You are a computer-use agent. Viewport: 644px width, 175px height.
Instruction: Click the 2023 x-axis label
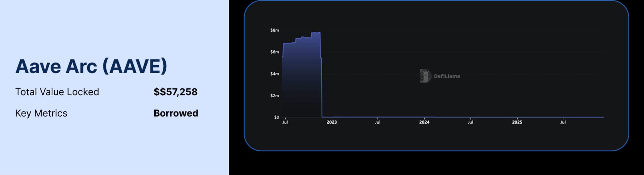332,122
